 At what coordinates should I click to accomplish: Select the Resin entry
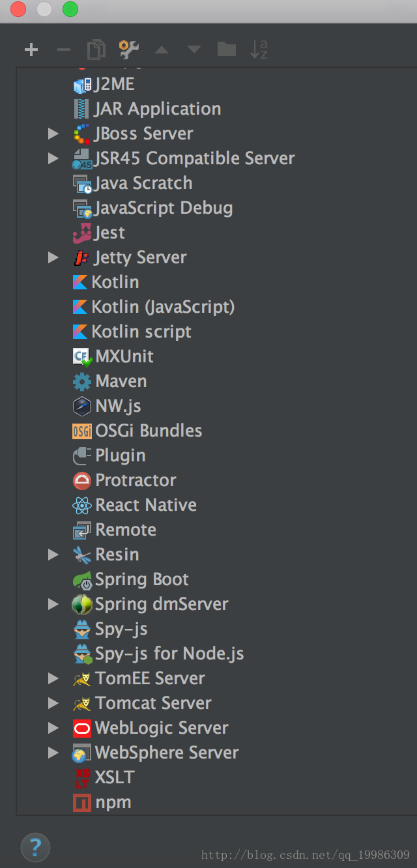117,555
